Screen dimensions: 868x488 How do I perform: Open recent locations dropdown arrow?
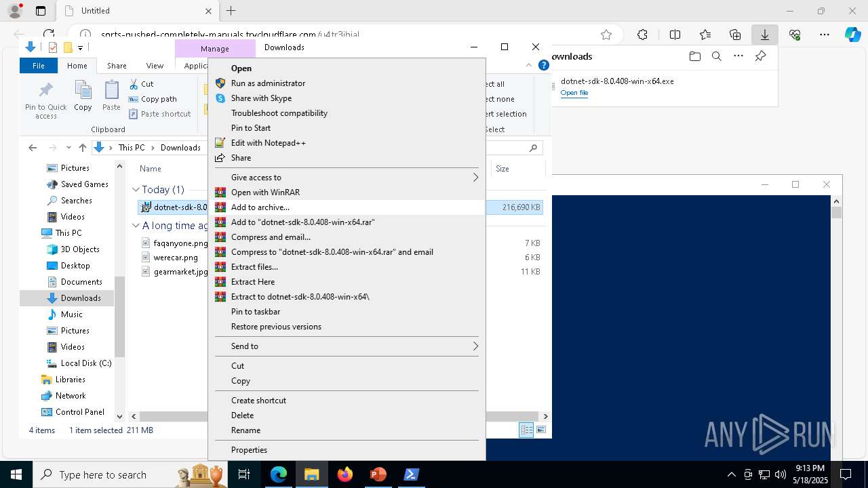pos(68,148)
